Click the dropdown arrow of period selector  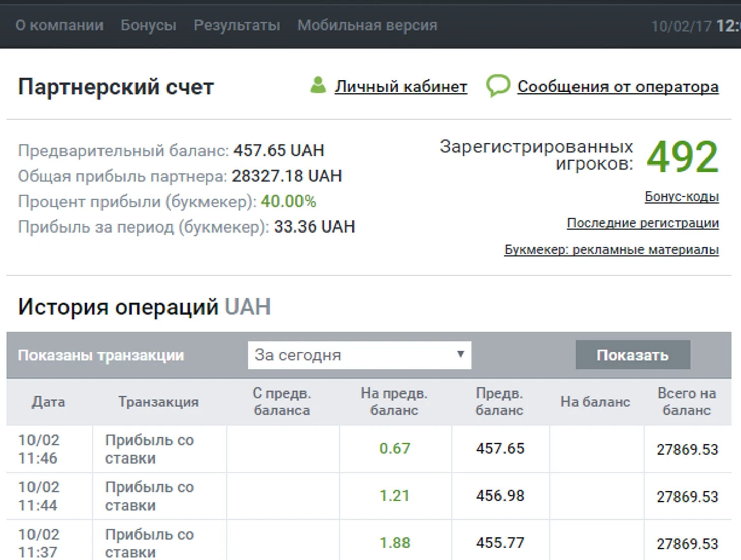click(x=460, y=354)
